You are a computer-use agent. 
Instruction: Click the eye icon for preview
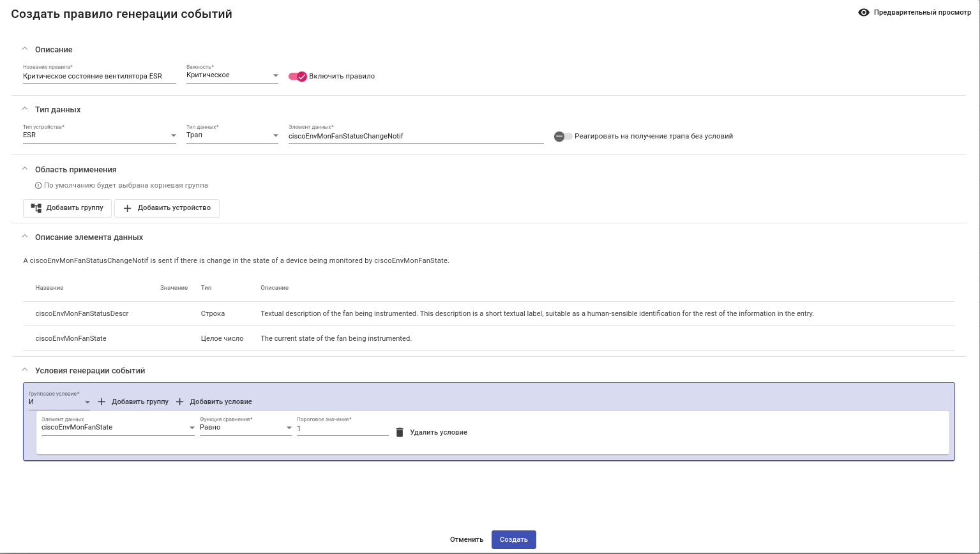(864, 13)
